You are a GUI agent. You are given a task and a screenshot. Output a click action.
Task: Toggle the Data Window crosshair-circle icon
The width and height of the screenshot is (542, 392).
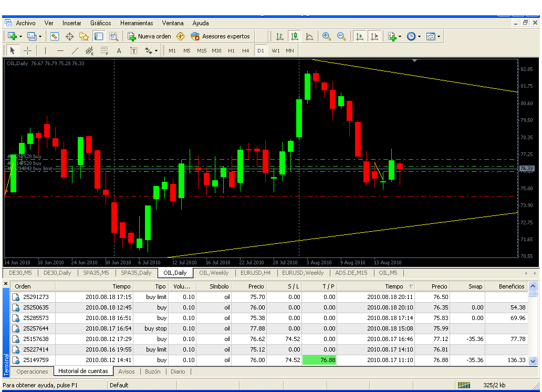[x=69, y=36]
